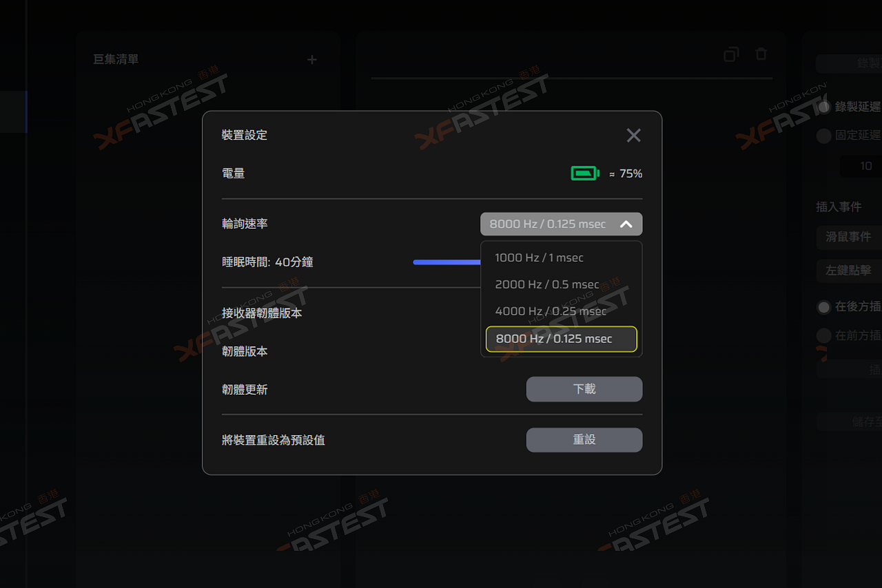The width and height of the screenshot is (882, 588).
Task: Open the 滑鼠事件 dropdown
Action: [849, 237]
